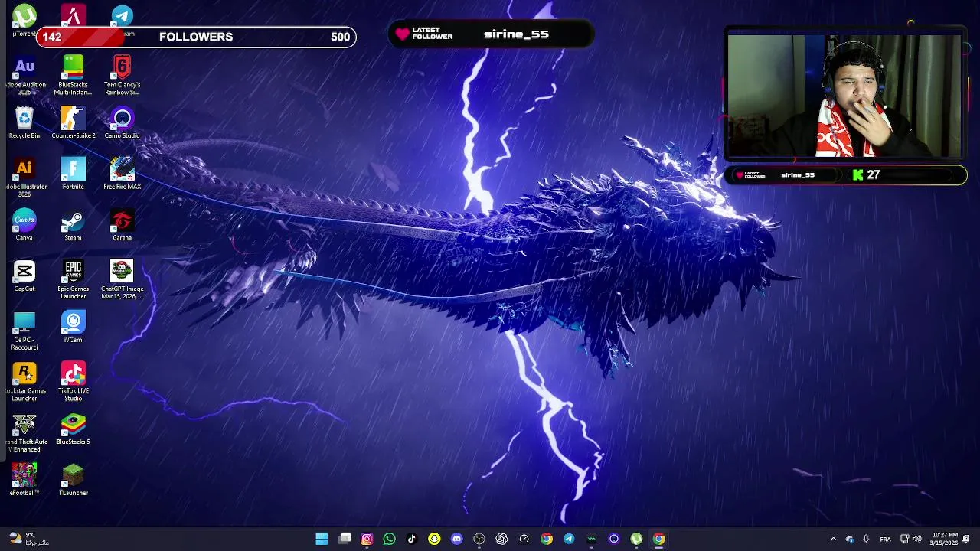
Task: Click the FOLLOWERS goal progress bar
Action: pyautogui.click(x=196, y=37)
